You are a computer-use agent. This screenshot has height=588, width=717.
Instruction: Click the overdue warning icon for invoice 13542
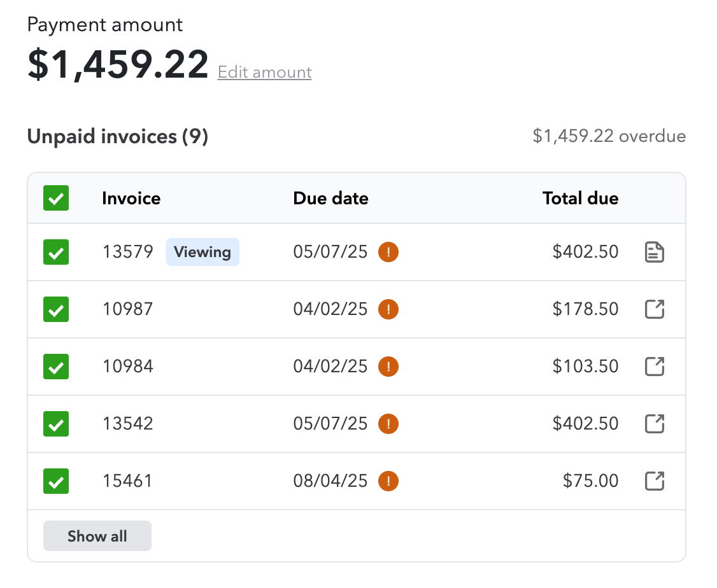388,424
